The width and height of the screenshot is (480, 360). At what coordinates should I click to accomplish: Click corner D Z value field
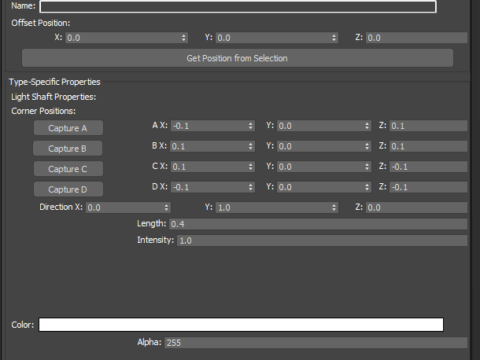(428, 187)
